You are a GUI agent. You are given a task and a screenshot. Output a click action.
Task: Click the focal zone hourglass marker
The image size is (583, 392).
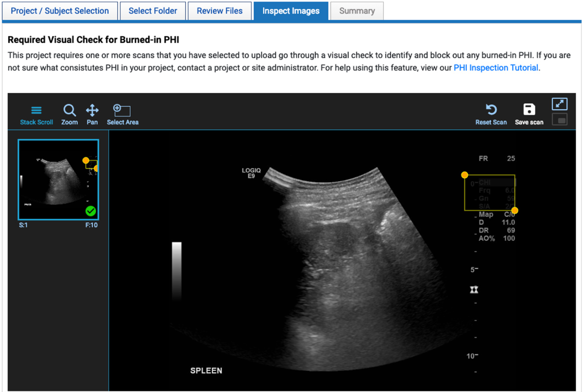[x=474, y=290]
